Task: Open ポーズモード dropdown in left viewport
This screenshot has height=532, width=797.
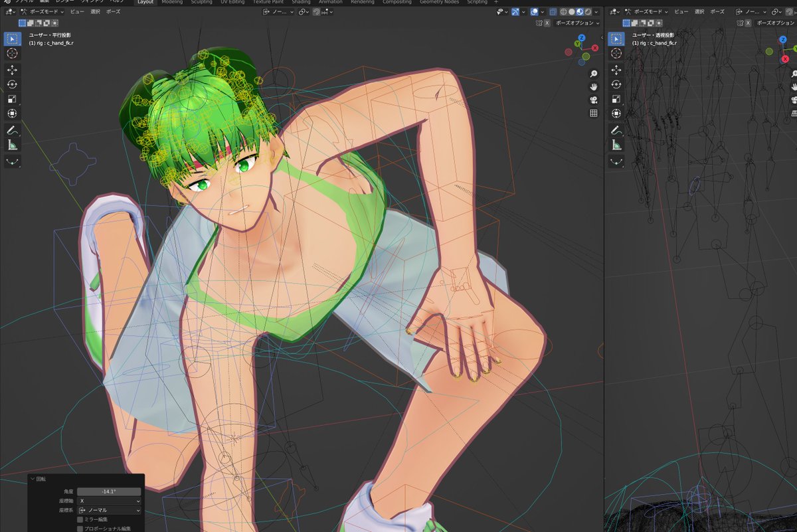Action: 43,11
